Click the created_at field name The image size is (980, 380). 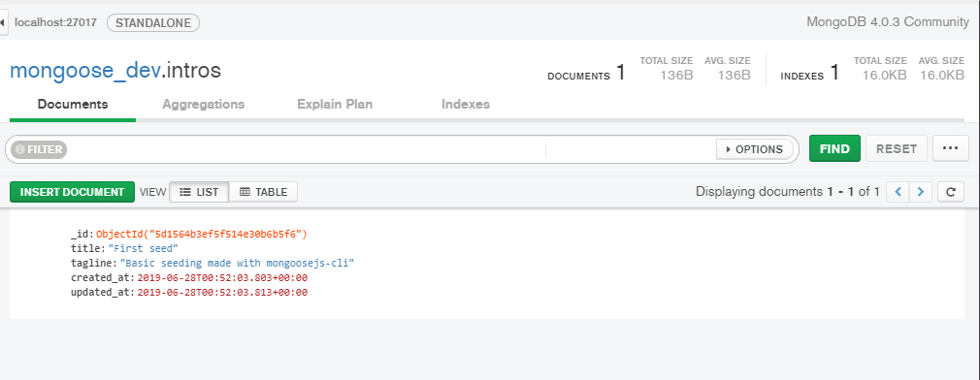pyautogui.click(x=101, y=277)
